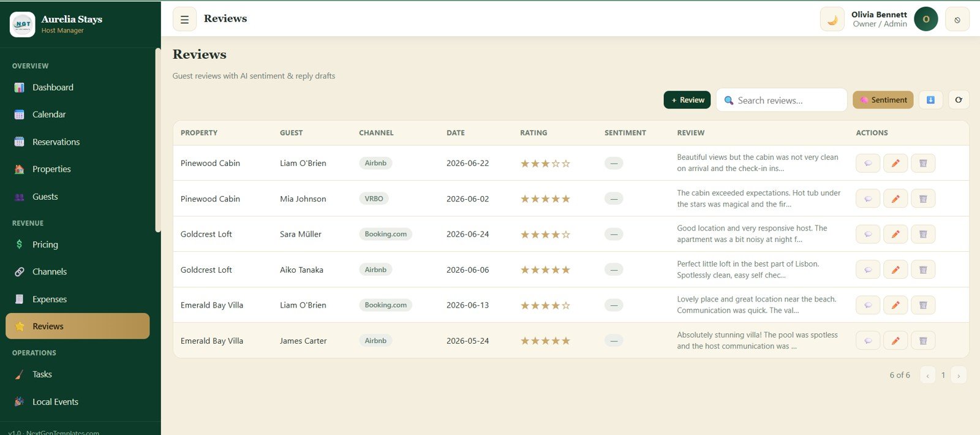This screenshot has height=435, width=980.
Task: Go to Pricing under Revenue
Action: click(77, 244)
